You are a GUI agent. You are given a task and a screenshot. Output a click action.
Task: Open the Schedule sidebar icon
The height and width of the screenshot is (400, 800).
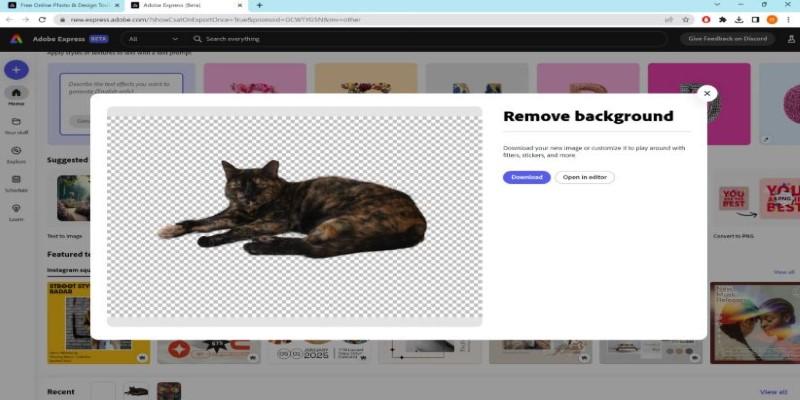16,182
